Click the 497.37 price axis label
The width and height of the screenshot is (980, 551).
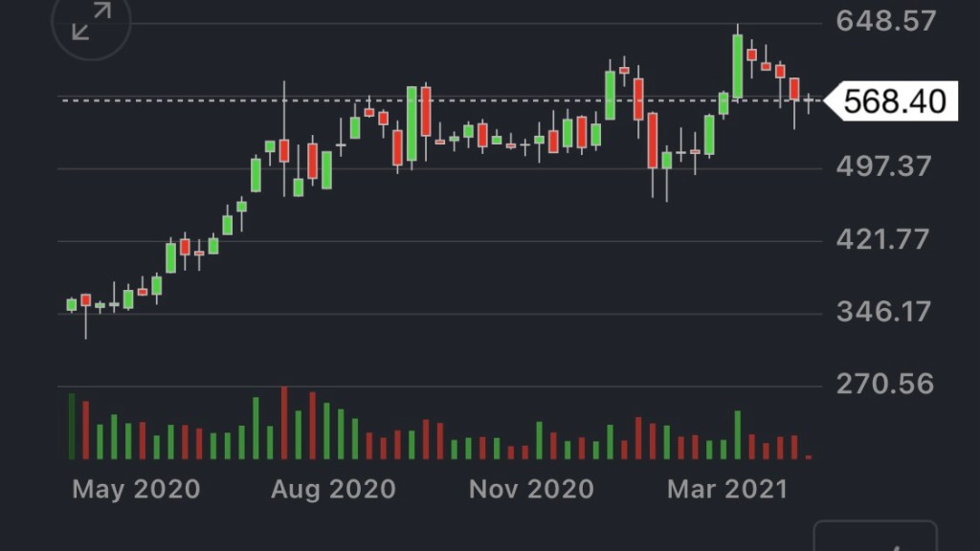point(883,166)
